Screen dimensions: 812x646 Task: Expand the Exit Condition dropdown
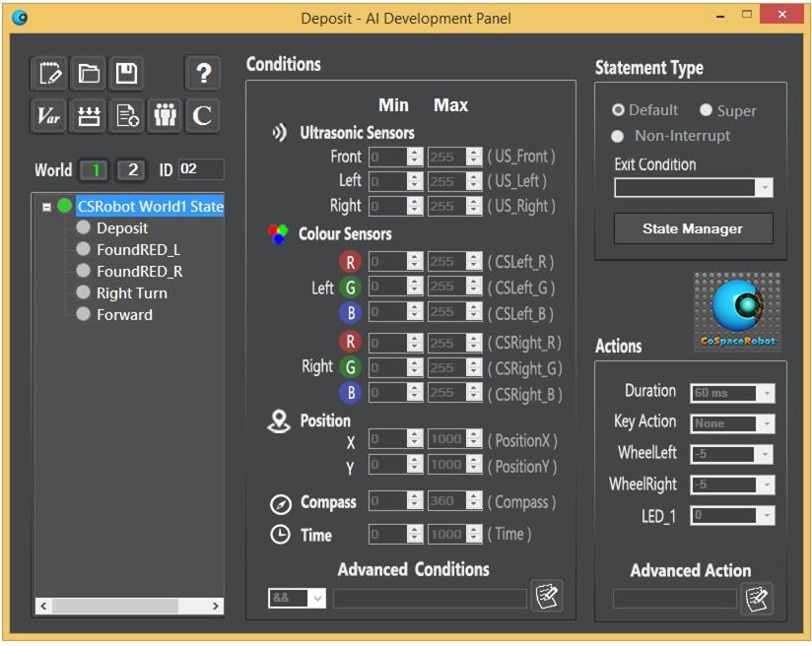click(x=764, y=188)
